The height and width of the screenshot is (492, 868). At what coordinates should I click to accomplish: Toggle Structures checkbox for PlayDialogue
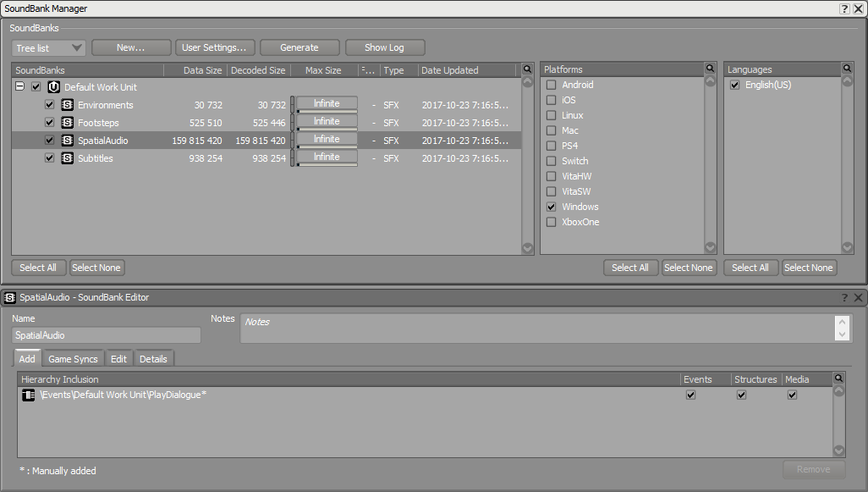pyautogui.click(x=741, y=395)
